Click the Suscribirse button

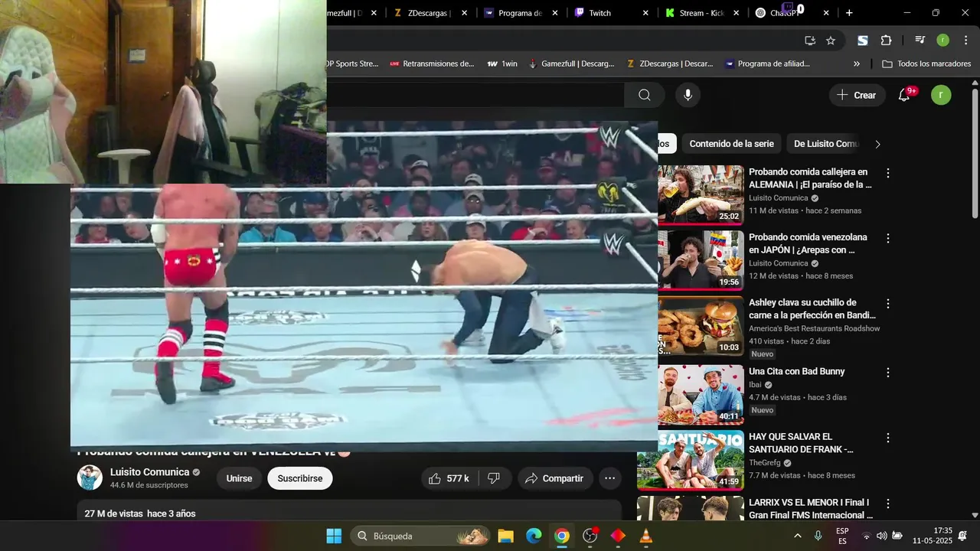[x=300, y=478]
